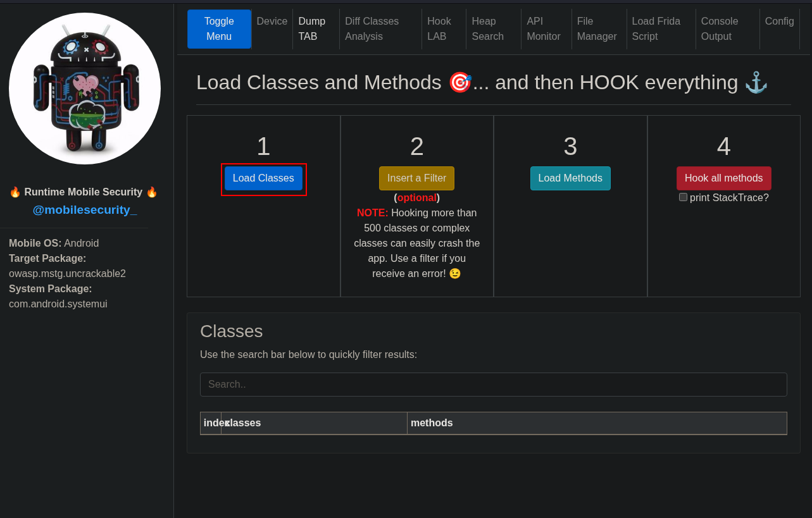
Task: Open Diff Classes Analysis tab
Action: point(372,29)
